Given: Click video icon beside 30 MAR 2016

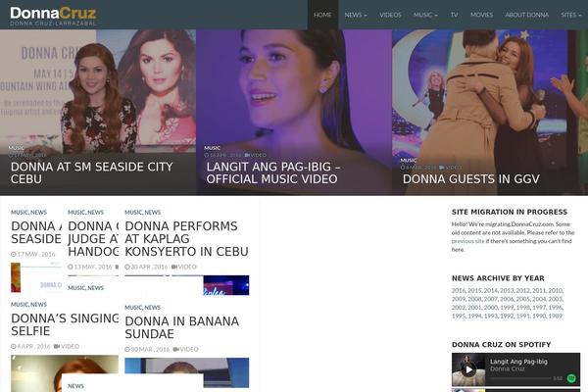Looking at the screenshot, I should [175, 349].
